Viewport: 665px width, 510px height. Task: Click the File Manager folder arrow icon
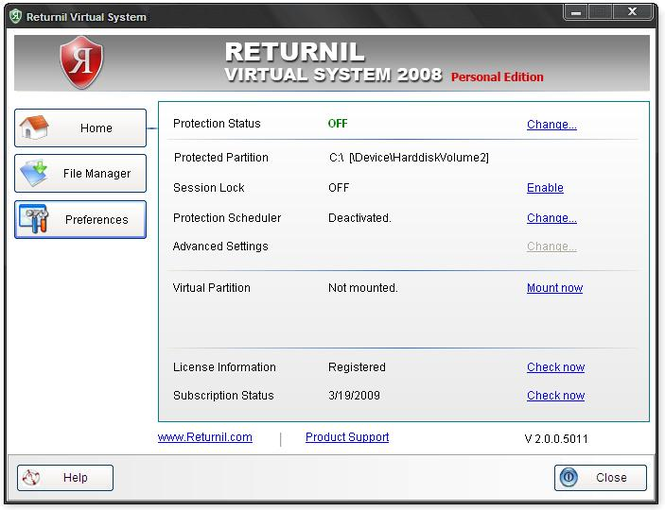pyautogui.click(x=34, y=173)
